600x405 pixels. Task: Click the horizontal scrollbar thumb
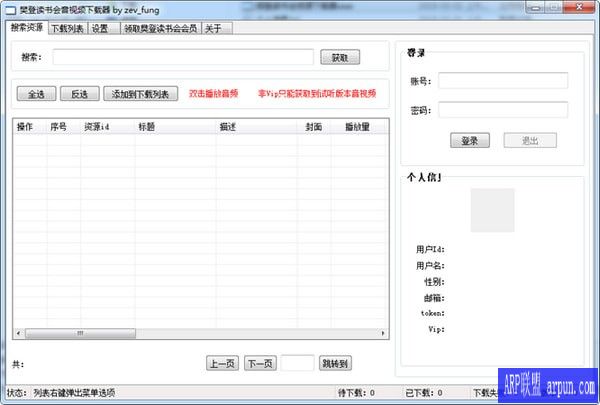tap(80, 333)
